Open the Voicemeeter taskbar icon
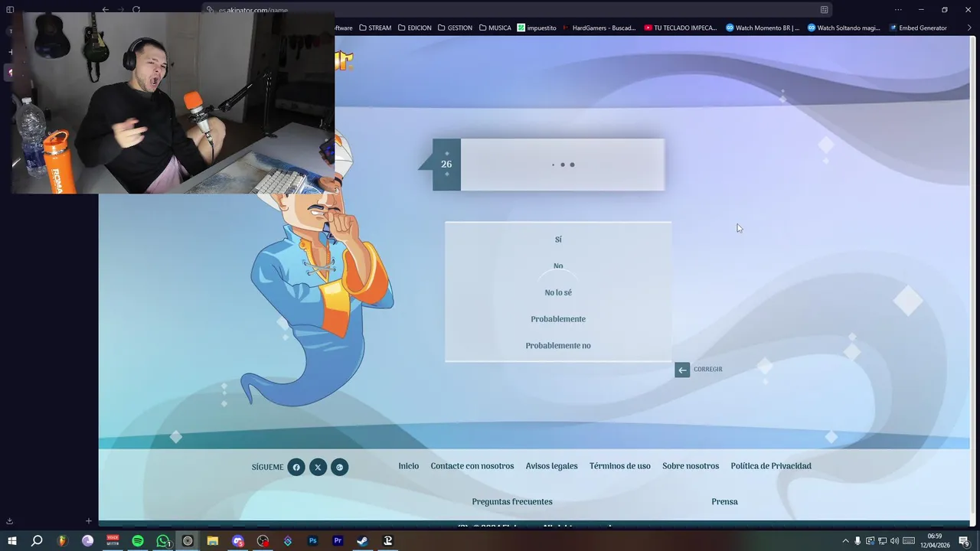 click(x=113, y=541)
